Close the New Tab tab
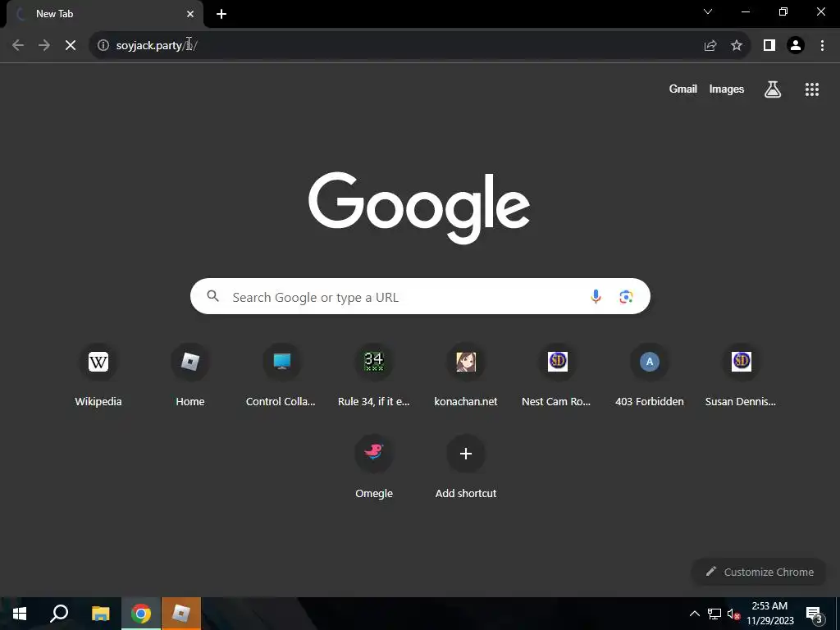Viewport: 840px width, 630px height. pos(190,14)
